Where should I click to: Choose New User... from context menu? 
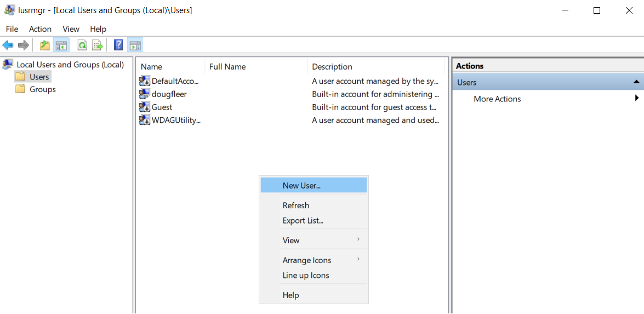314,185
